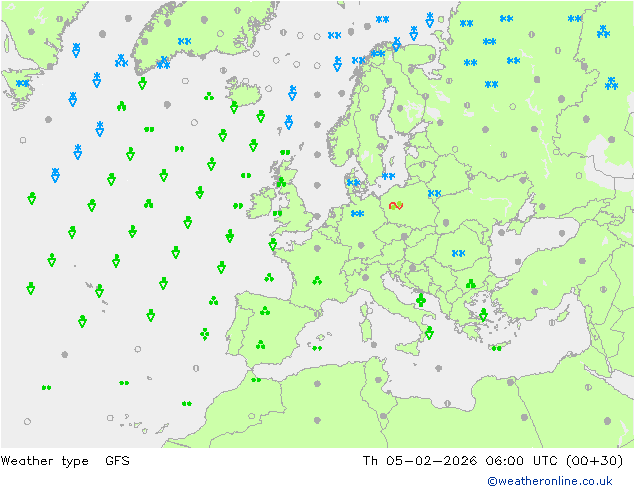Select the drizzle symbol near the Balearic Islands
Screen dimensions: 634x490
[x=317, y=348]
